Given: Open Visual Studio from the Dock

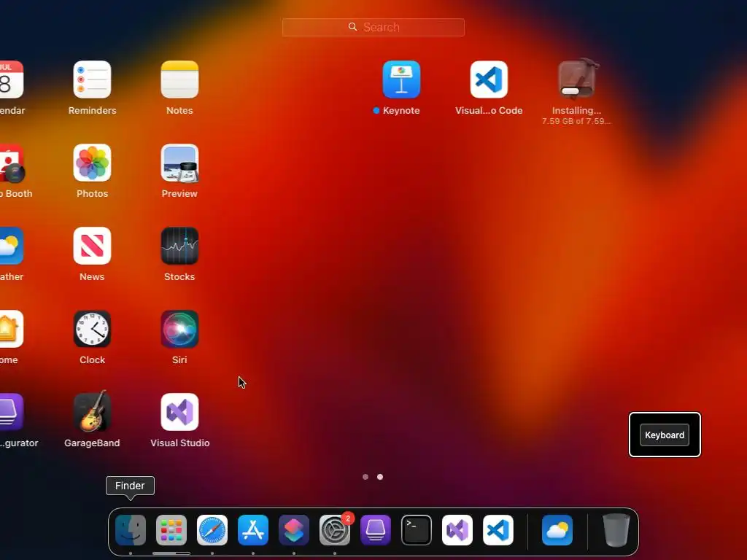Looking at the screenshot, I should click(x=457, y=530).
